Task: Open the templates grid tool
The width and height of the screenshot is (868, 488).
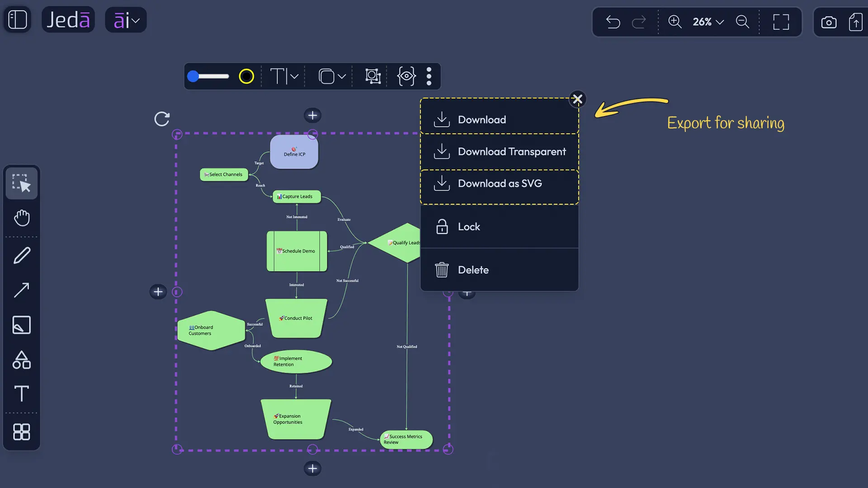Action: pyautogui.click(x=21, y=432)
